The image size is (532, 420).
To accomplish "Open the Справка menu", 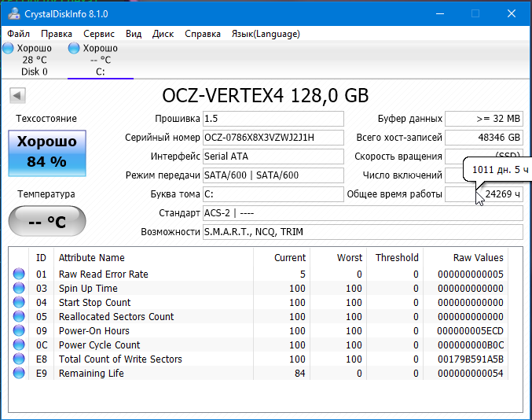I will 203,34.
